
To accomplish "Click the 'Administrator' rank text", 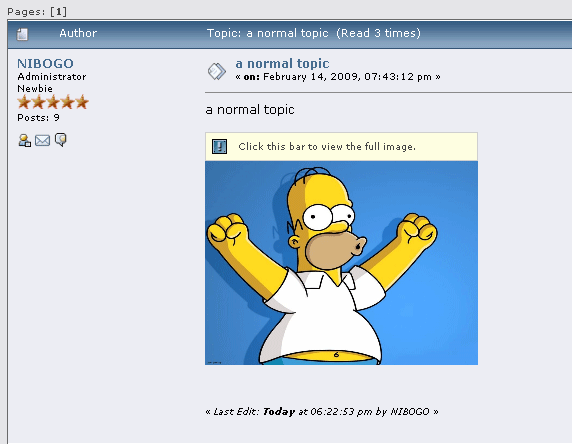I will [52, 77].
